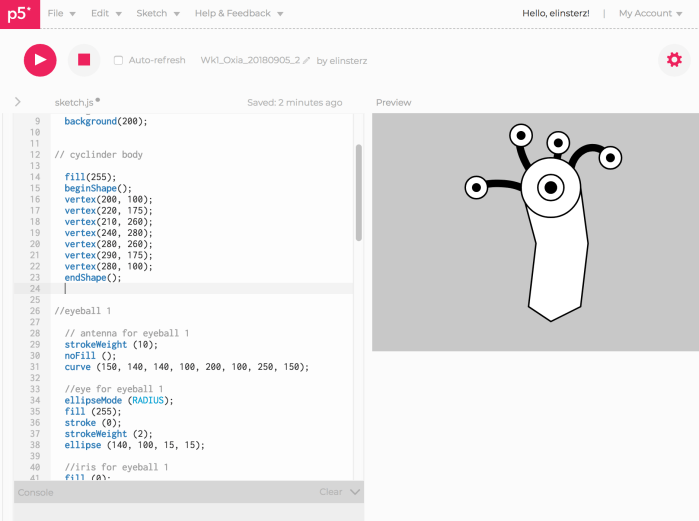Screen dimensions: 699x521
Task: Click the beginShape(); code line
Action: coord(98,188)
